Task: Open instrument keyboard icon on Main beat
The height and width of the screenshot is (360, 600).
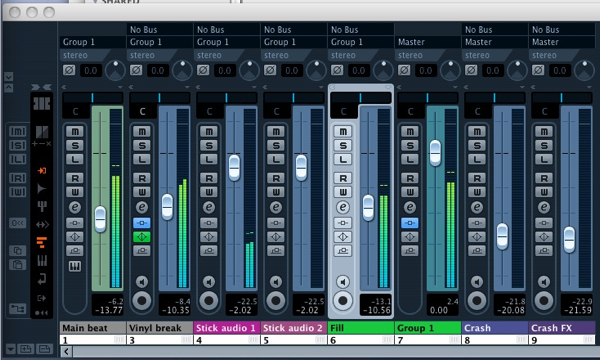Action: [x=75, y=266]
